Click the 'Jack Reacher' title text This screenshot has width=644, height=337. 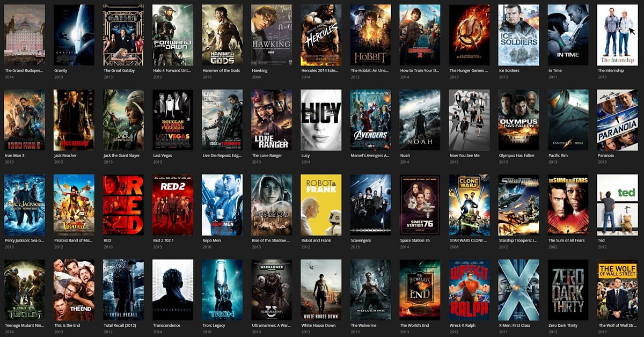[66, 156]
